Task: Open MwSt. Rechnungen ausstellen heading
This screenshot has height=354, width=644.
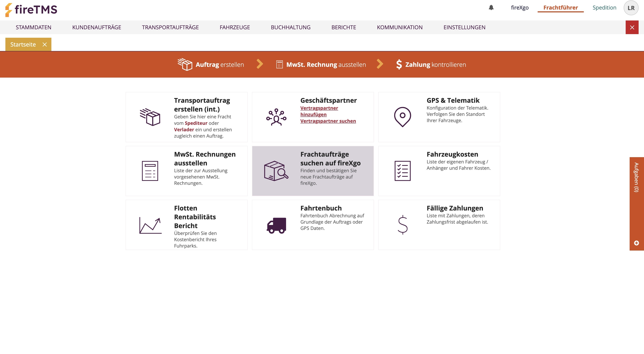Action: pos(205,159)
